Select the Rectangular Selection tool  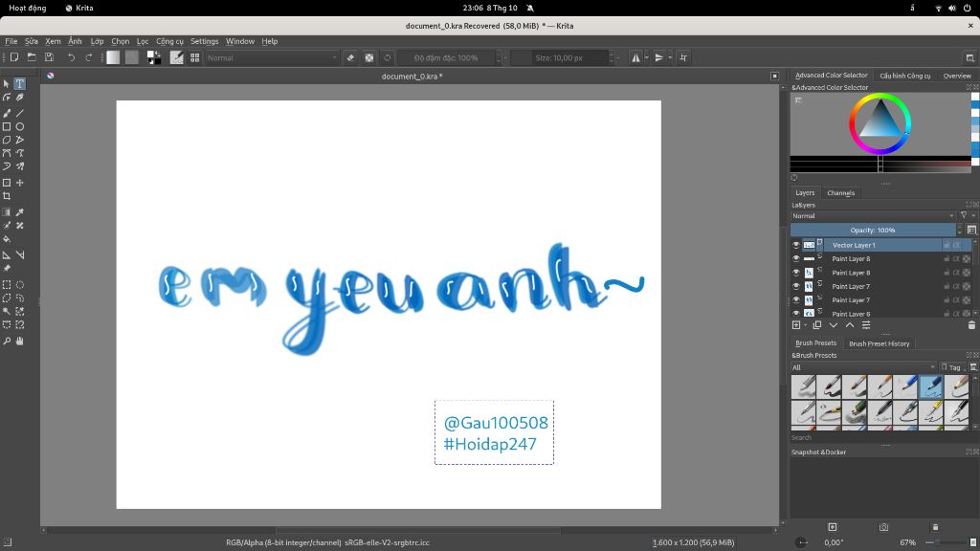click(x=7, y=285)
